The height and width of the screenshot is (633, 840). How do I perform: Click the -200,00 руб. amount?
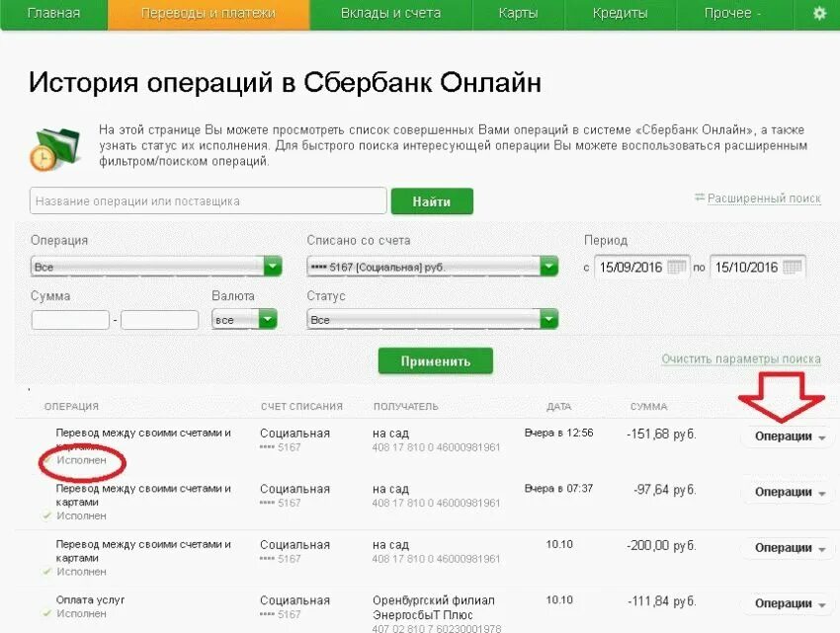coord(661,546)
